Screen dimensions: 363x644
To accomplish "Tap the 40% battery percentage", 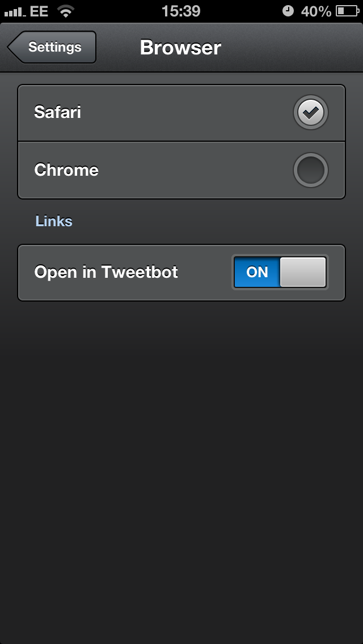I will [316, 11].
